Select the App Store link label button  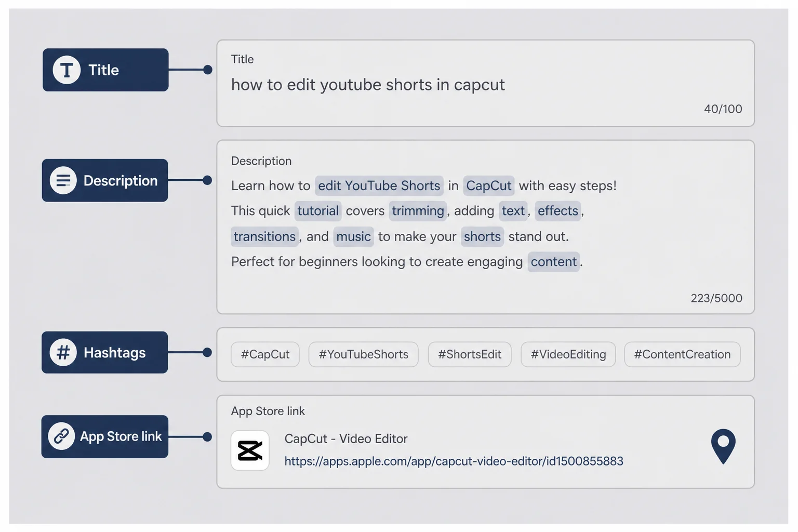(105, 436)
